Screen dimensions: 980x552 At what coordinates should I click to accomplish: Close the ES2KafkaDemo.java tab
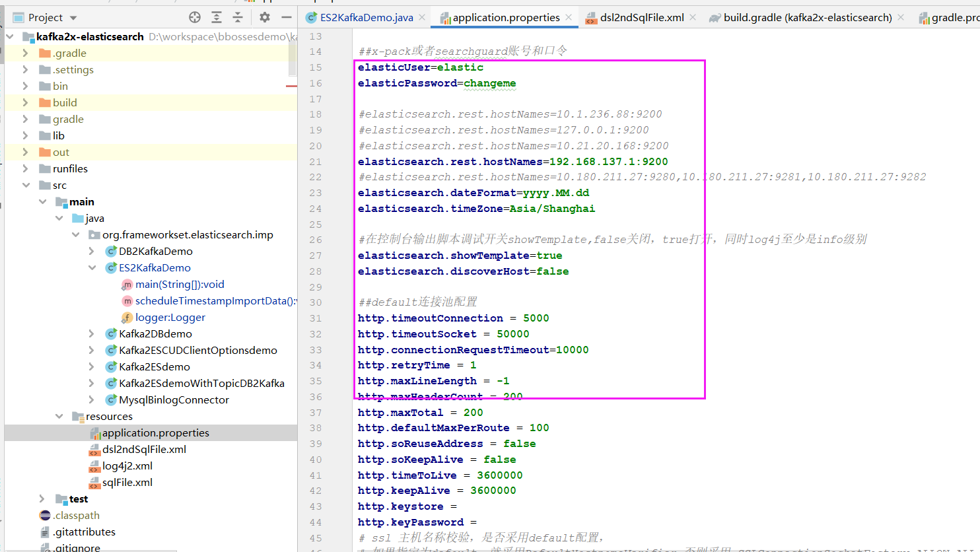pyautogui.click(x=422, y=17)
